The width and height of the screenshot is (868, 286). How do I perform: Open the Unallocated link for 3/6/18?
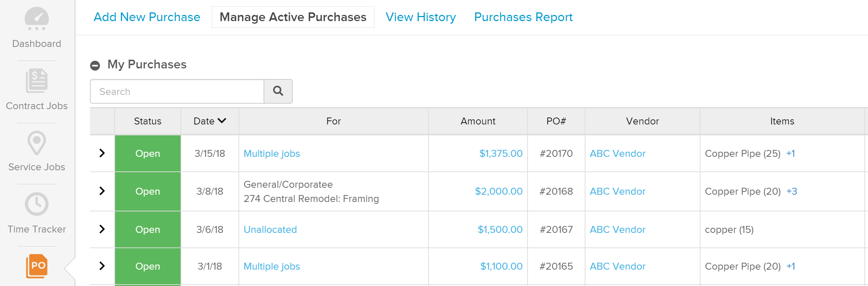[270, 230]
